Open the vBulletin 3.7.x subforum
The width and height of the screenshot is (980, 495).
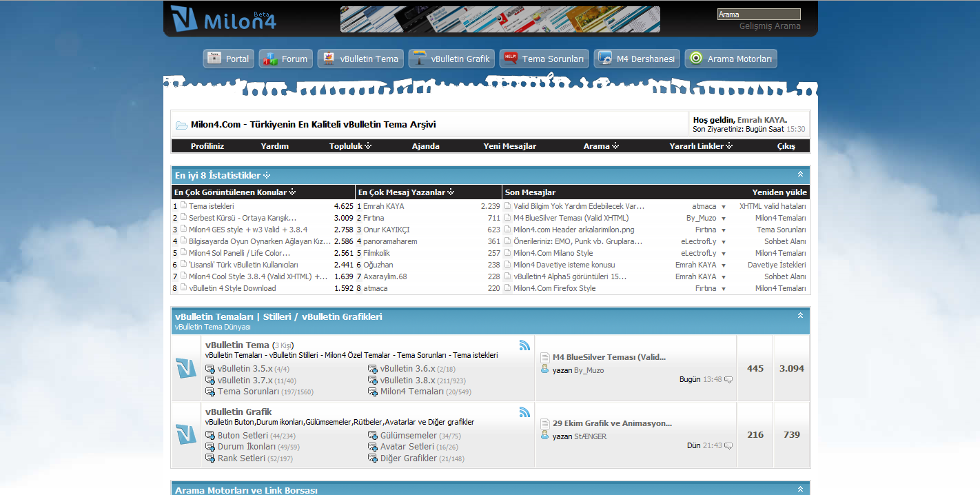[x=245, y=381]
